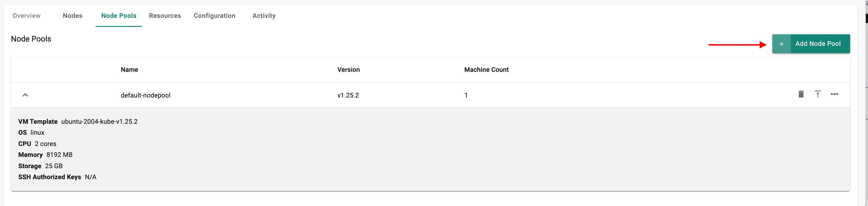
Task: Delete default-nodepool with the trash icon
Action: (801, 94)
